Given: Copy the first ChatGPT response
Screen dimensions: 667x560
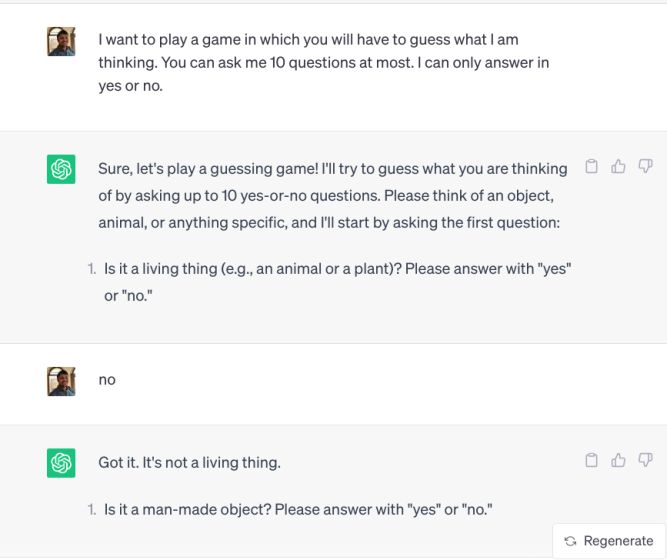Looking at the screenshot, I should pyautogui.click(x=592, y=167).
